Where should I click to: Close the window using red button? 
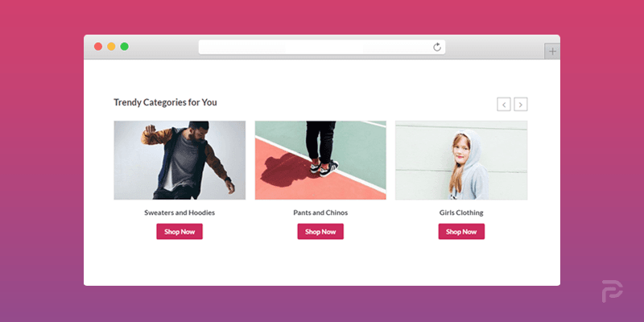click(x=98, y=47)
